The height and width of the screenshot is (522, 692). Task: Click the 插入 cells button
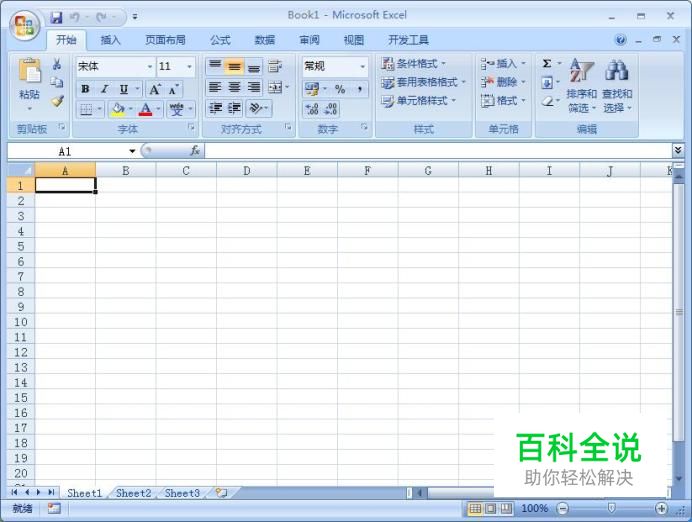pos(503,64)
